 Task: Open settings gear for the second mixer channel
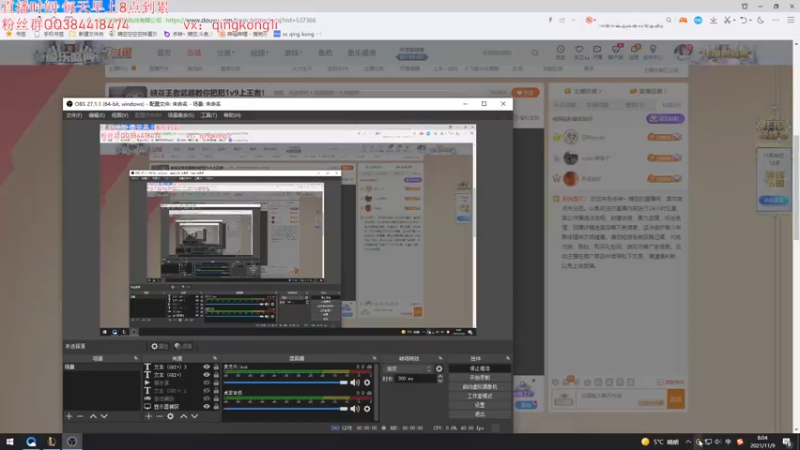(367, 409)
